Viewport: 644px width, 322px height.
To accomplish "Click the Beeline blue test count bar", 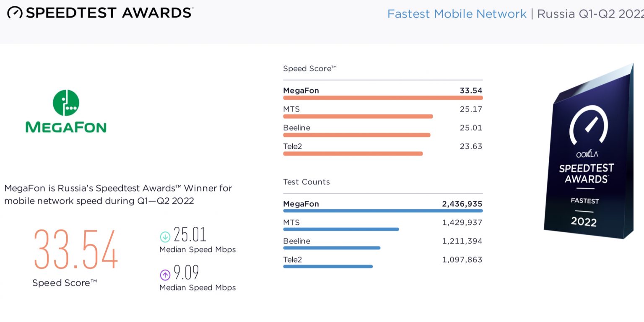I will click(332, 248).
